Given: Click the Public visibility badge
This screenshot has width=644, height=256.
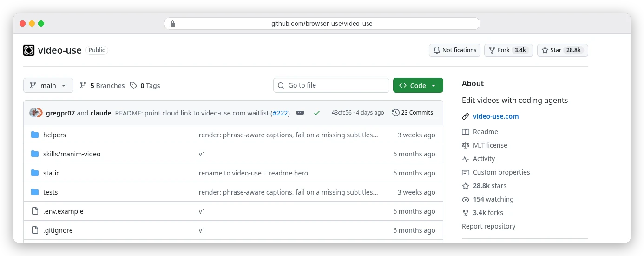Looking at the screenshot, I should pyautogui.click(x=97, y=50).
